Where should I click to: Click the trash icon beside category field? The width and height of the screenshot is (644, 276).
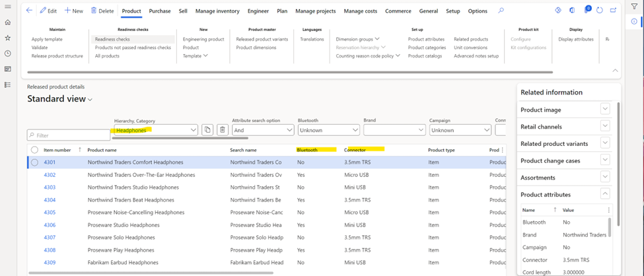coord(222,130)
